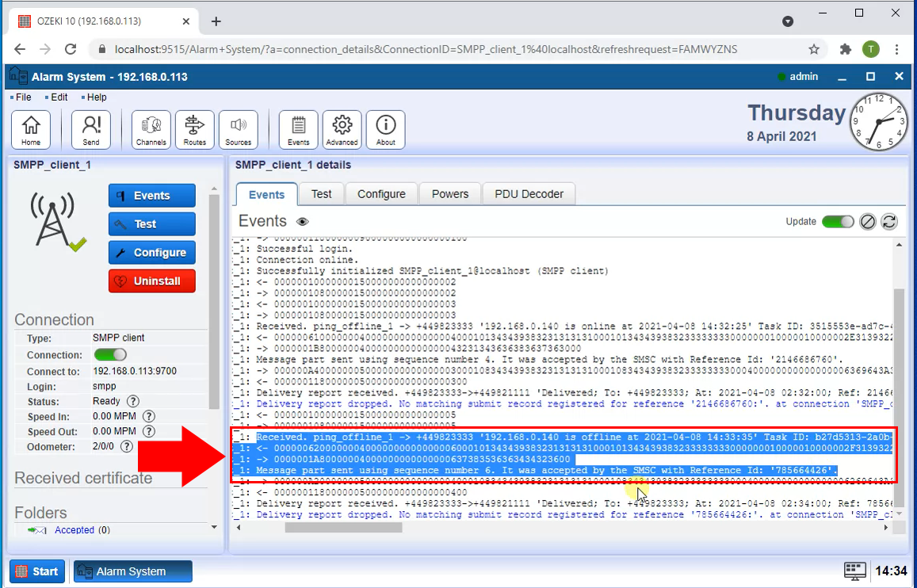Open the Advanced gear icon
The height and width of the screenshot is (588, 917).
pyautogui.click(x=342, y=129)
